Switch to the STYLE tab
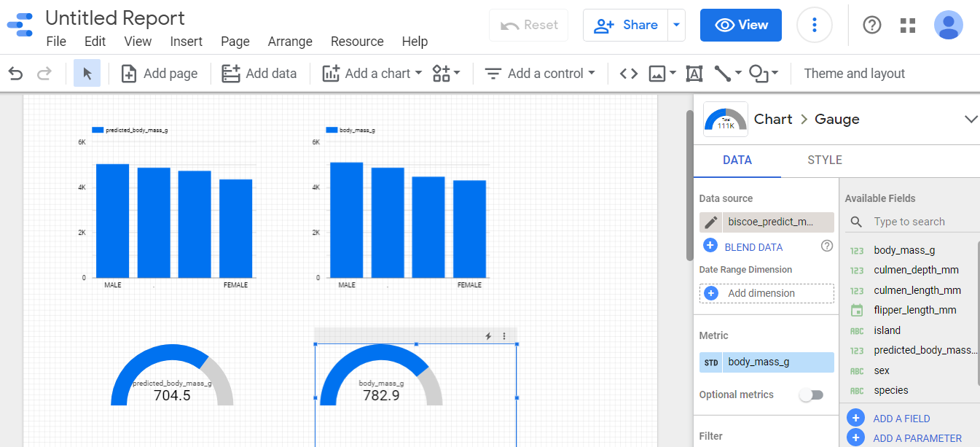980x447 pixels. point(825,160)
